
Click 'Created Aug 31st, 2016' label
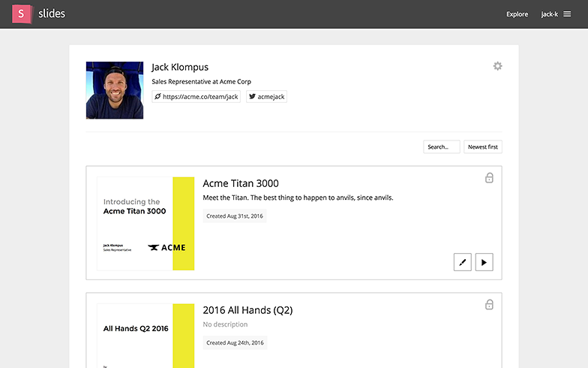coord(235,216)
